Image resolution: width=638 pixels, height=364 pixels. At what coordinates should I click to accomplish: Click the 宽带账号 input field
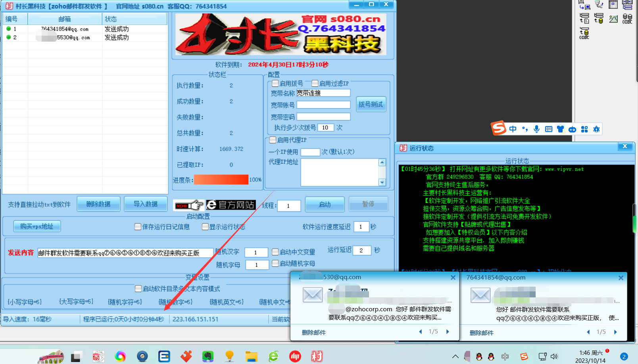pos(323,105)
